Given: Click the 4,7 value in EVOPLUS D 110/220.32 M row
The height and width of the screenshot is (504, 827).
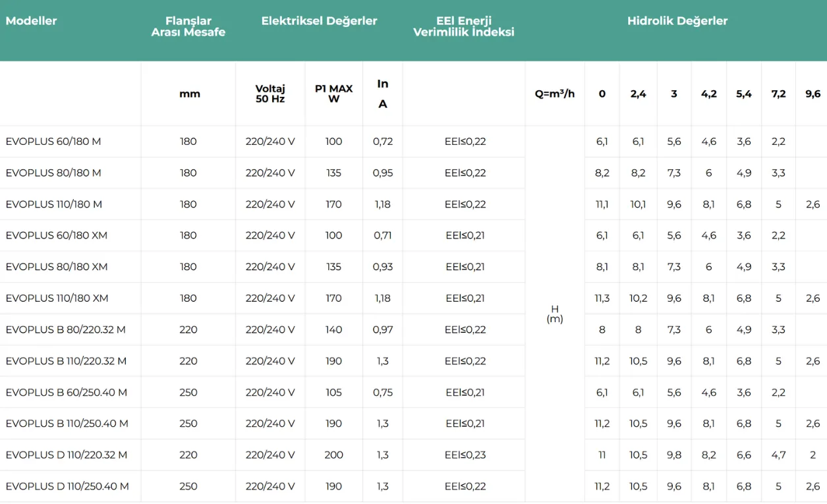Looking at the screenshot, I should pyautogui.click(x=779, y=455).
